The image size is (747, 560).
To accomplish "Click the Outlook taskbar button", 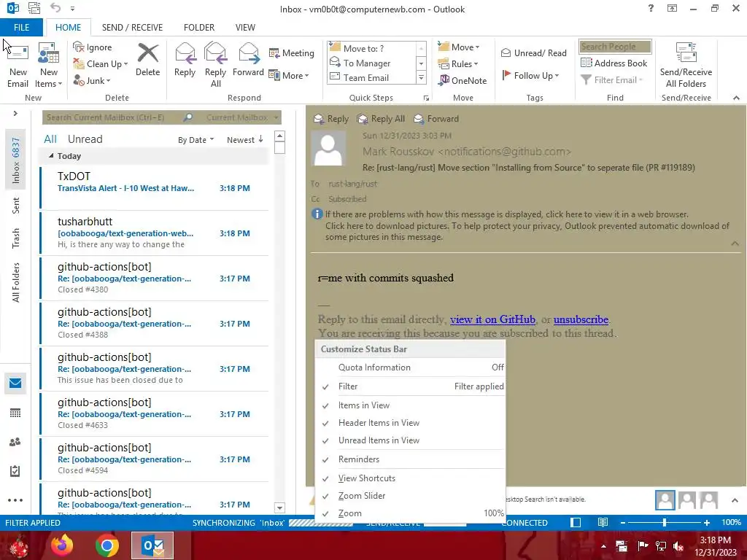I will click(152, 545).
